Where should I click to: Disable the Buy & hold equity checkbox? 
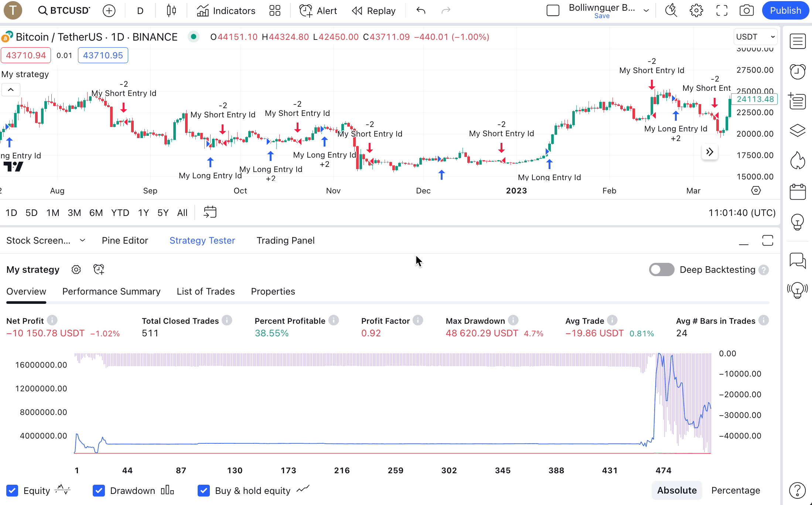(x=204, y=491)
